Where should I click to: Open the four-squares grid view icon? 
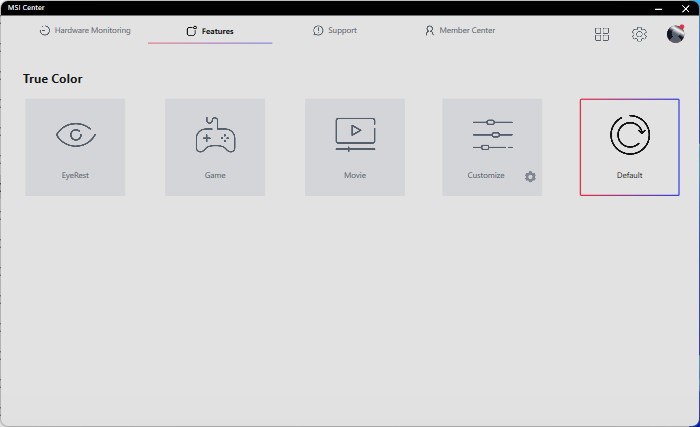pos(602,34)
